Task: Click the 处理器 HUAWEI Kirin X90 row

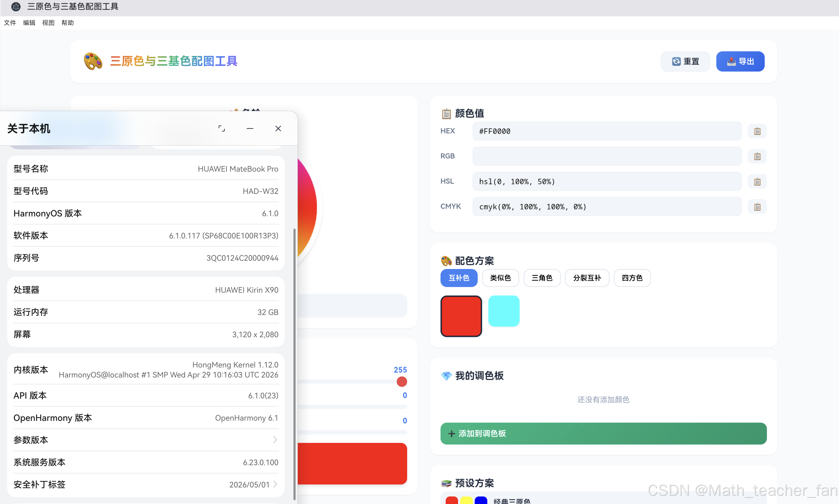Action: pyautogui.click(x=146, y=290)
